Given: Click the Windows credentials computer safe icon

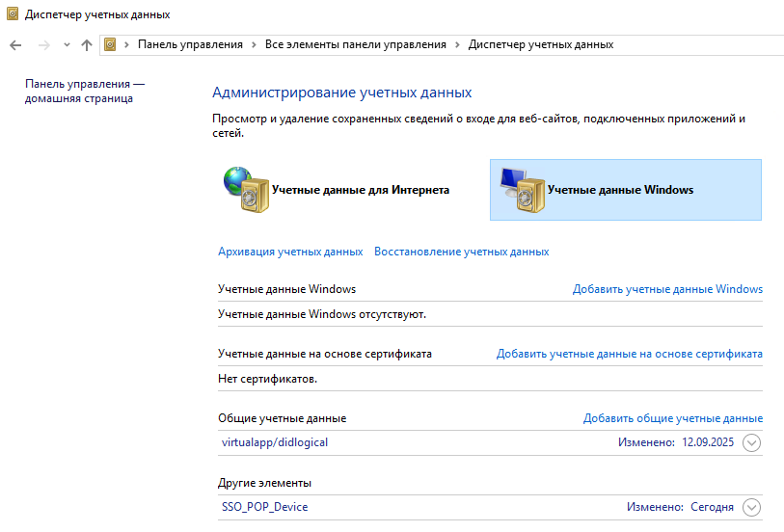Looking at the screenshot, I should click(x=520, y=189).
